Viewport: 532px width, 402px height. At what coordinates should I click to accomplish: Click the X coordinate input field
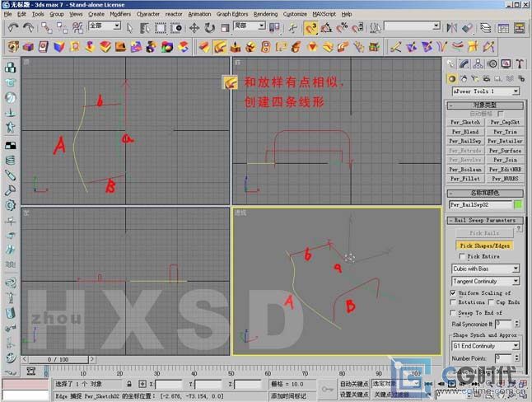click(x=169, y=384)
